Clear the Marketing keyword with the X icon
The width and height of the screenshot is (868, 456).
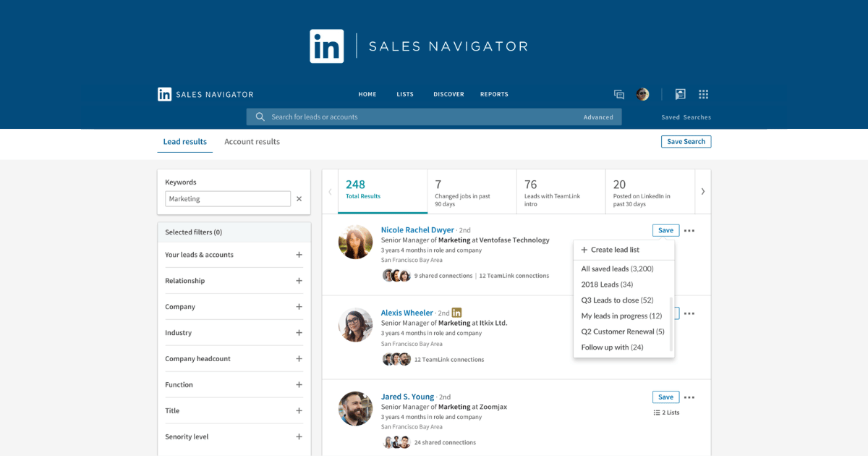299,199
